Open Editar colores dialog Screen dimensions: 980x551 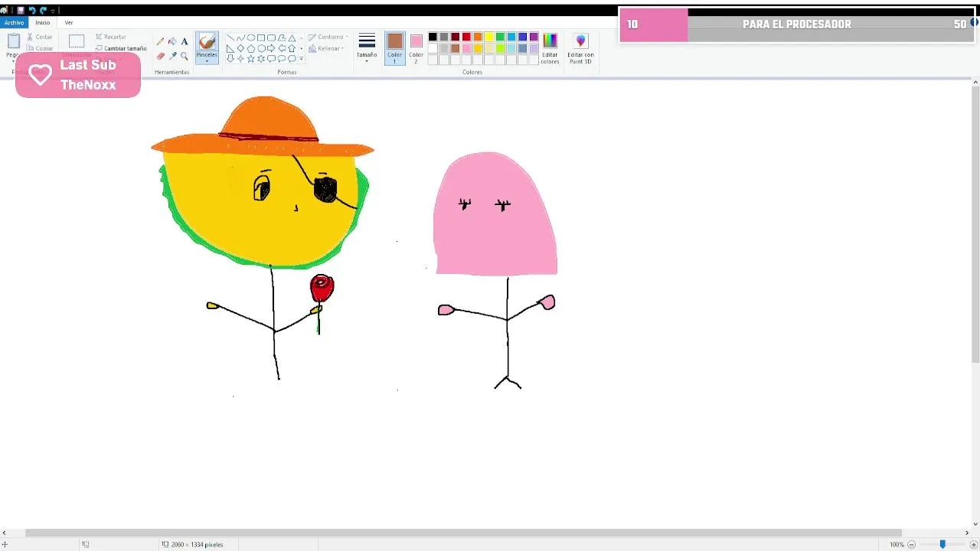(x=550, y=47)
